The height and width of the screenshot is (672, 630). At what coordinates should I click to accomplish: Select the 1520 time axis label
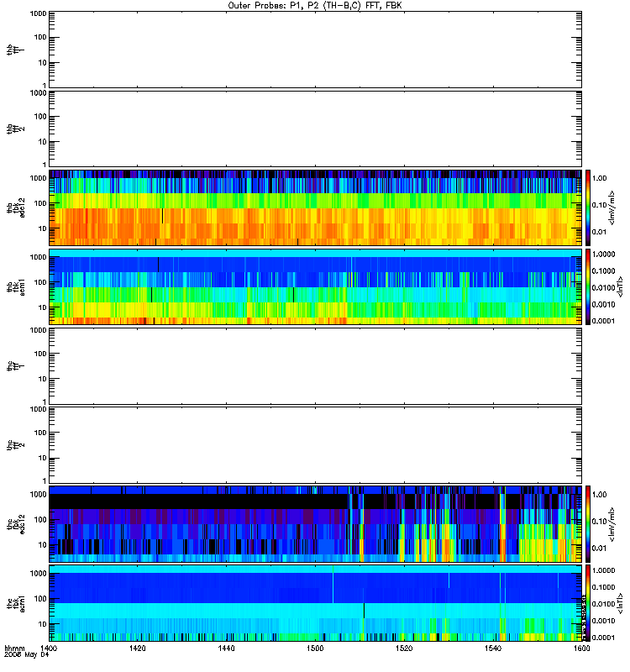pos(404,648)
